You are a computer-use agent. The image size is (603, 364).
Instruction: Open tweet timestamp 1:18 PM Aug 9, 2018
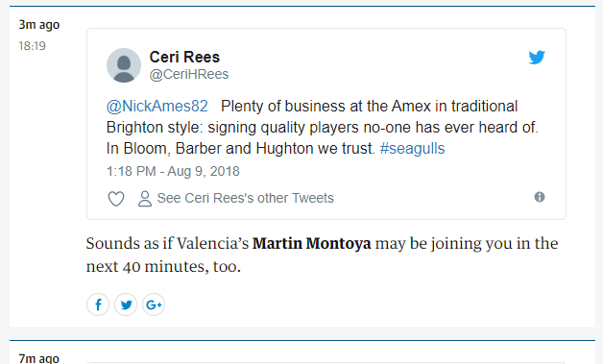173,171
